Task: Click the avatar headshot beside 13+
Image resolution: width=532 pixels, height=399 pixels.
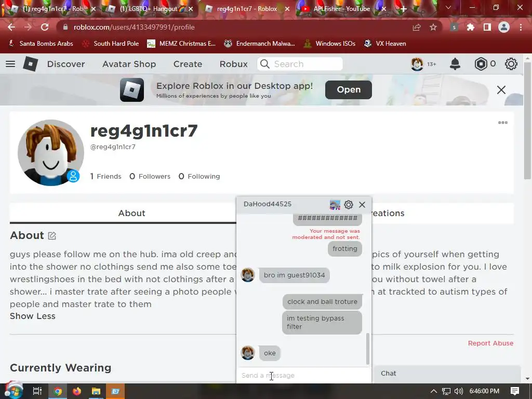Action: click(417, 64)
